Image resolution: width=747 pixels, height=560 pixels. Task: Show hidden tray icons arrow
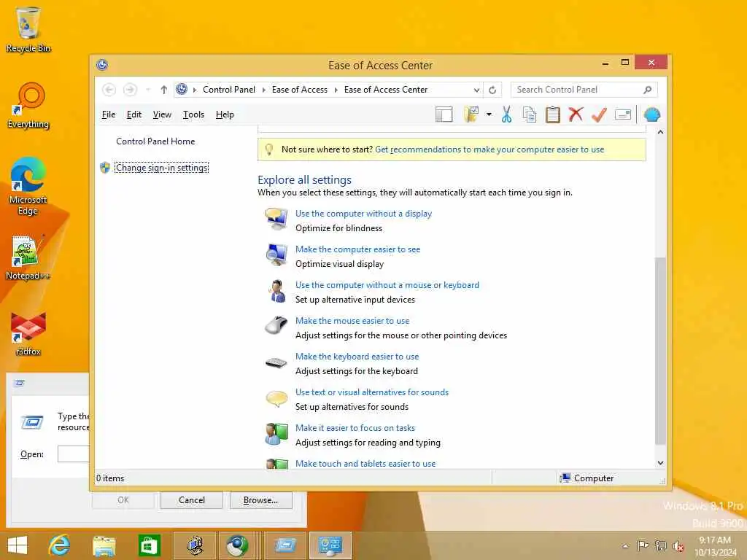tap(625, 545)
